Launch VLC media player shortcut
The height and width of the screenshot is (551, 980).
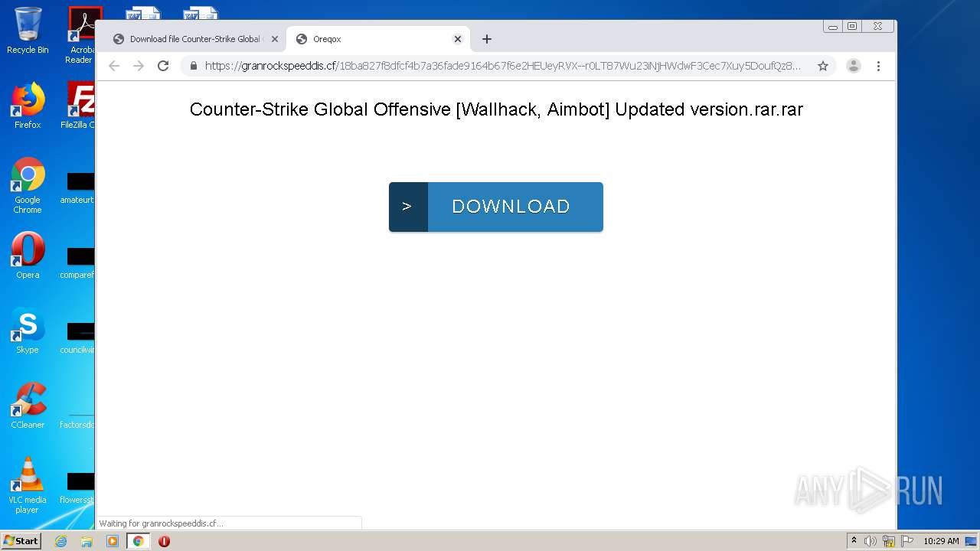(x=28, y=485)
